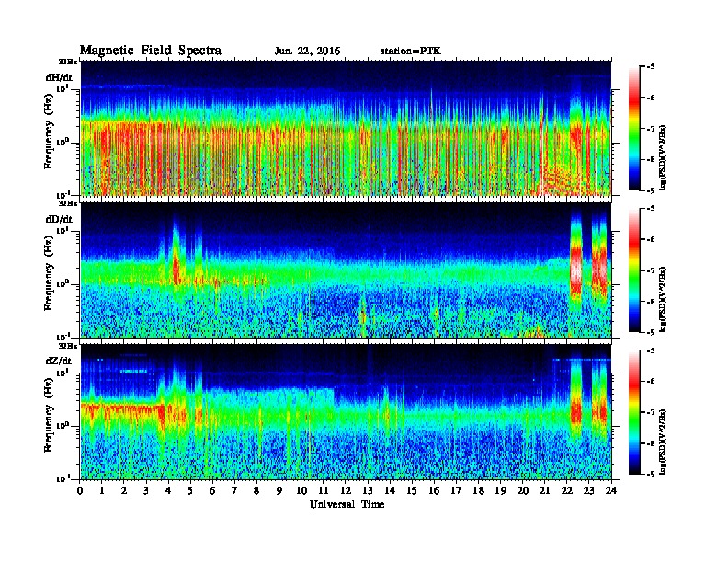Click hour tick label "14" on time axis
Viewport: 728px width, 563px height.
point(390,490)
